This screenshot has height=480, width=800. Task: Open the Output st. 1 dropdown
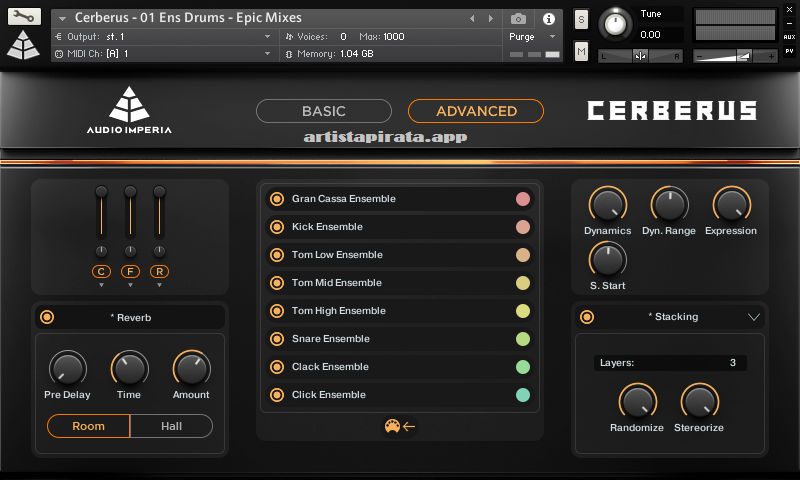[267, 37]
